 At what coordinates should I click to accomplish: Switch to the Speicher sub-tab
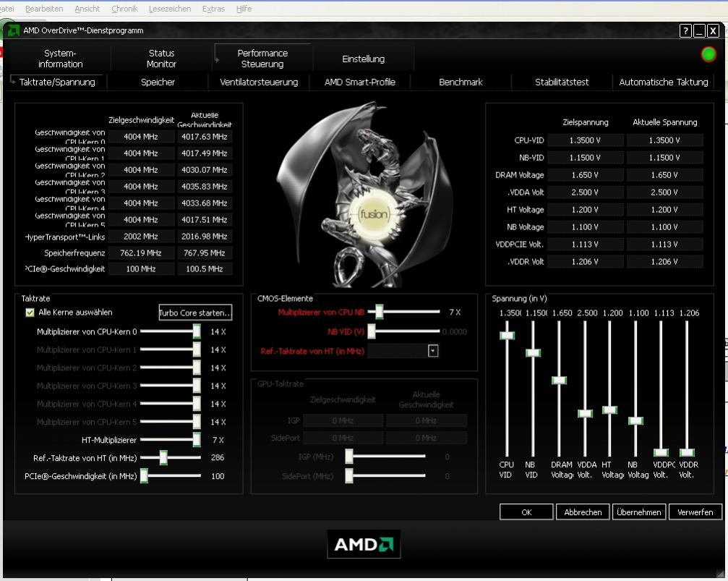click(x=158, y=82)
